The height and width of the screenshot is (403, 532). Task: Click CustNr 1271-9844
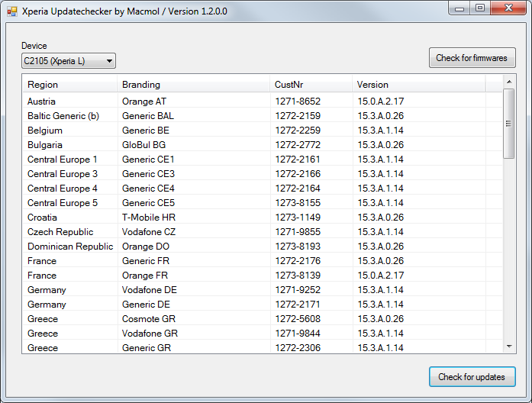coord(298,334)
